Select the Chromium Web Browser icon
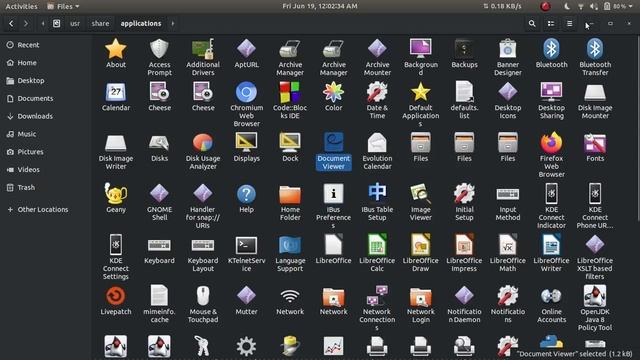The image size is (640, 360). 247,92
